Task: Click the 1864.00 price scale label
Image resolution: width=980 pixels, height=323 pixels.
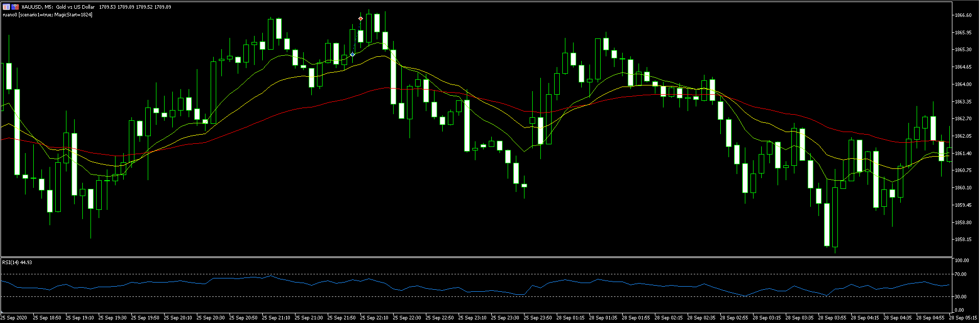Action: 963,84
